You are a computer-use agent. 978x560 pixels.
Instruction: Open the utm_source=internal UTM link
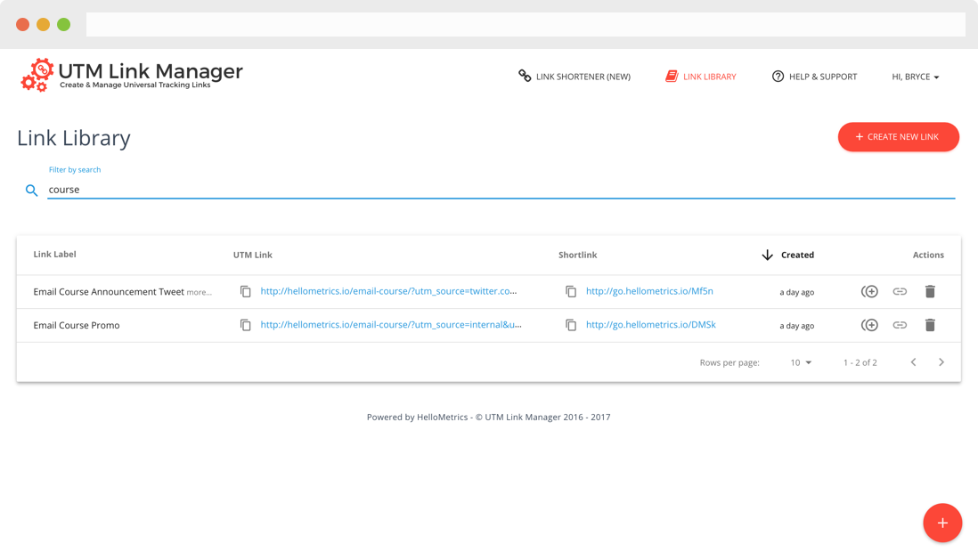click(391, 325)
